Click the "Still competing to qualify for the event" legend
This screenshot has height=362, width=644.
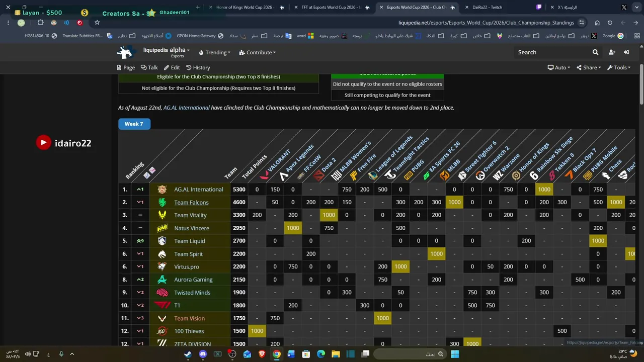(x=387, y=95)
